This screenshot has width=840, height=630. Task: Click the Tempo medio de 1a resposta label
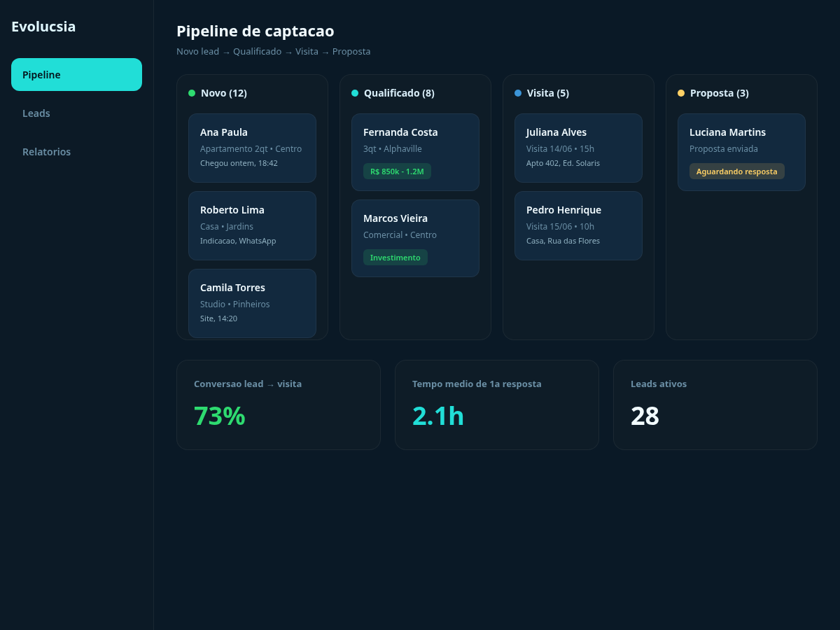(x=477, y=384)
